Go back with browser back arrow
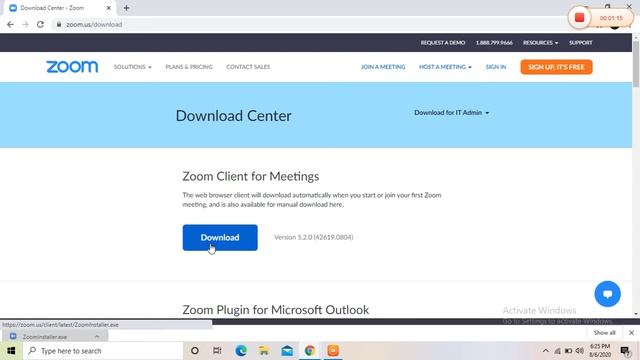 tap(10, 24)
